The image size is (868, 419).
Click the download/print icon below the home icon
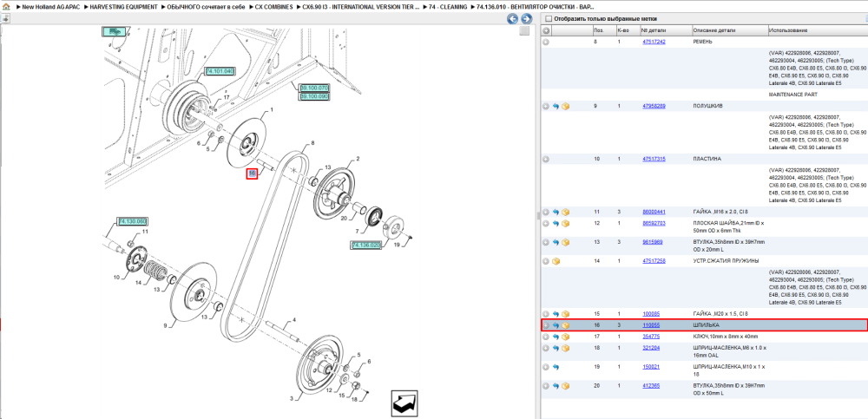pyautogui.click(x=5, y=18)
